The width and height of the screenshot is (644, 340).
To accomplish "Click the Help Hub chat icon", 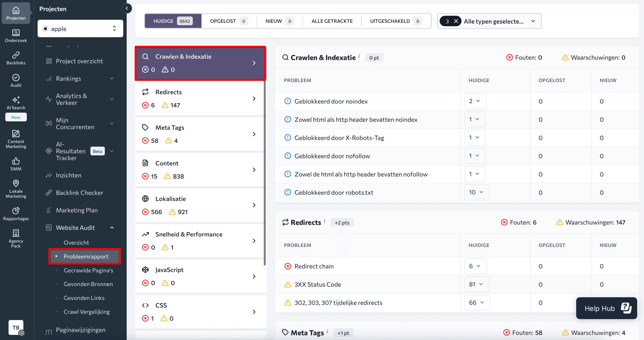I will click(626, 308).
